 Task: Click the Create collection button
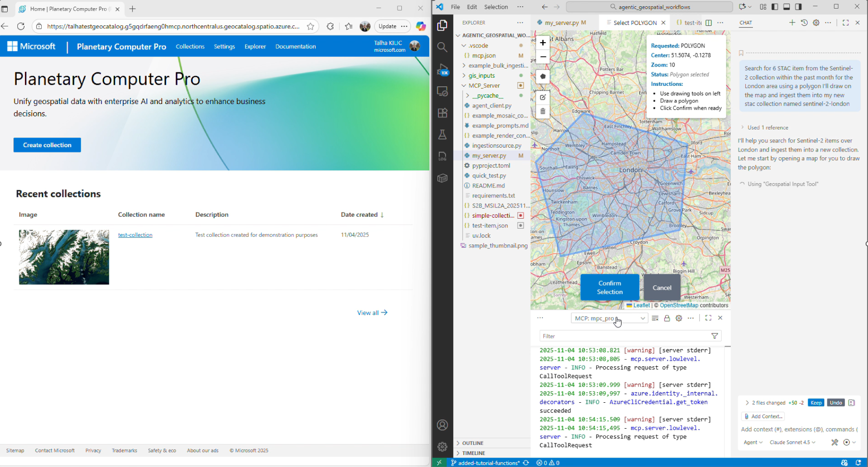47,145
